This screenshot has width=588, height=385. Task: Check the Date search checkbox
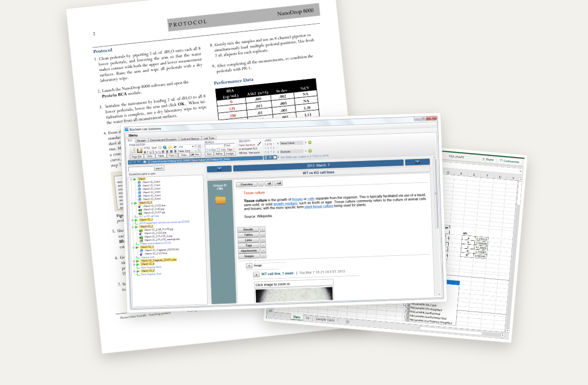coord(218,149)
